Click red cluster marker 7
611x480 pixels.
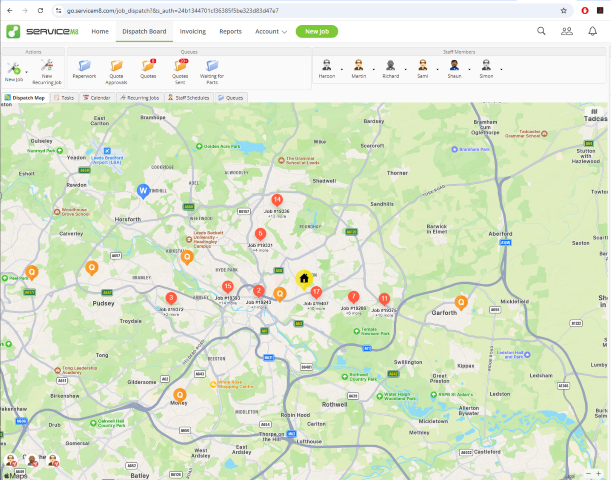pos(353,297)
